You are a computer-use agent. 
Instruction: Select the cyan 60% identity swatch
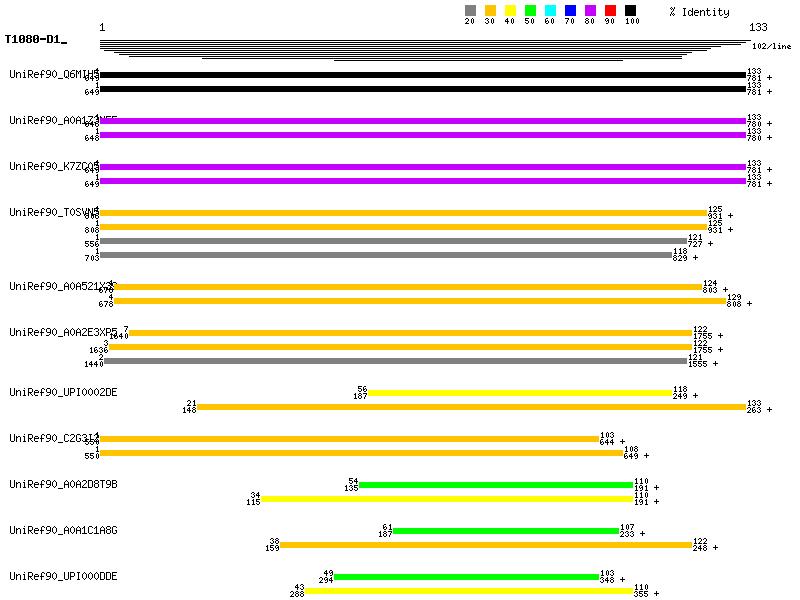point(550,11)
